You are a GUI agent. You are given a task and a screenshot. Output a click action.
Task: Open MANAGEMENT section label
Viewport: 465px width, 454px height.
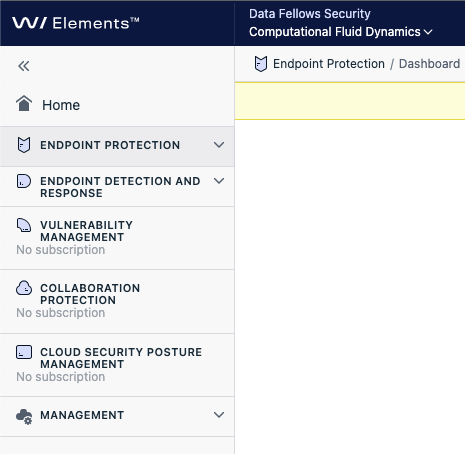click(82, 415)
